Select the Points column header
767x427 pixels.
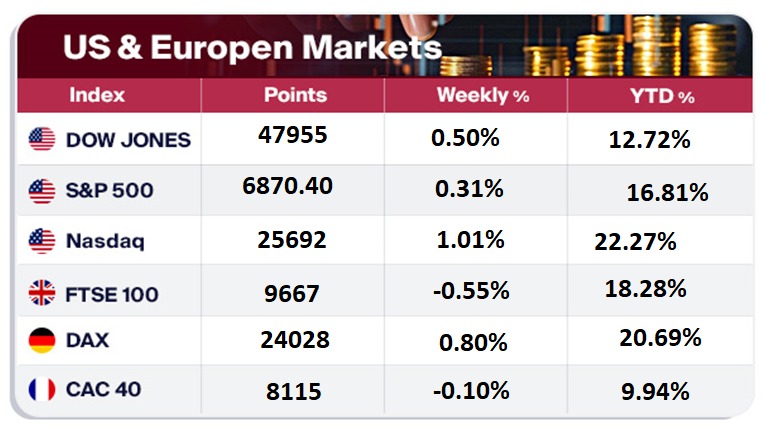[295, 96]
